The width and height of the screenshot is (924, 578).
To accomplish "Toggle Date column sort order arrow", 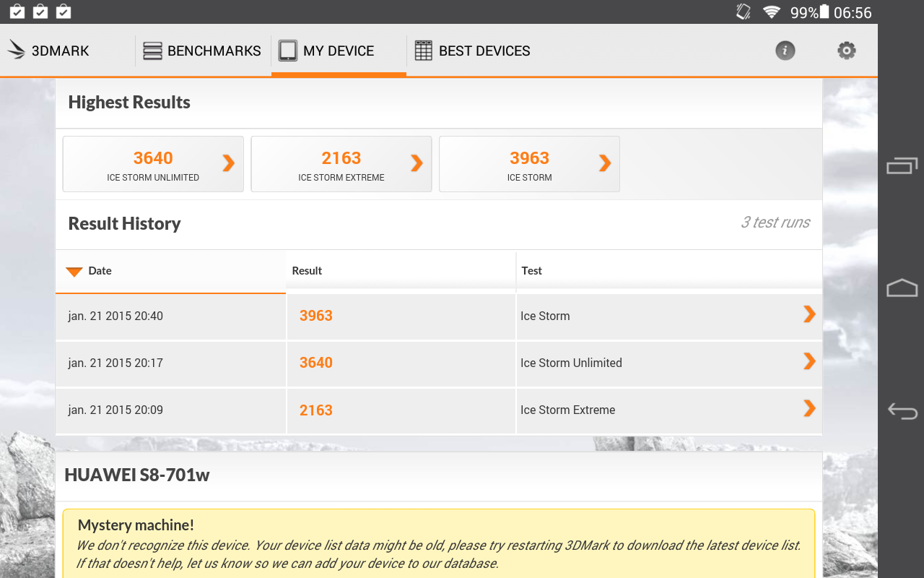I will (74, 272).
